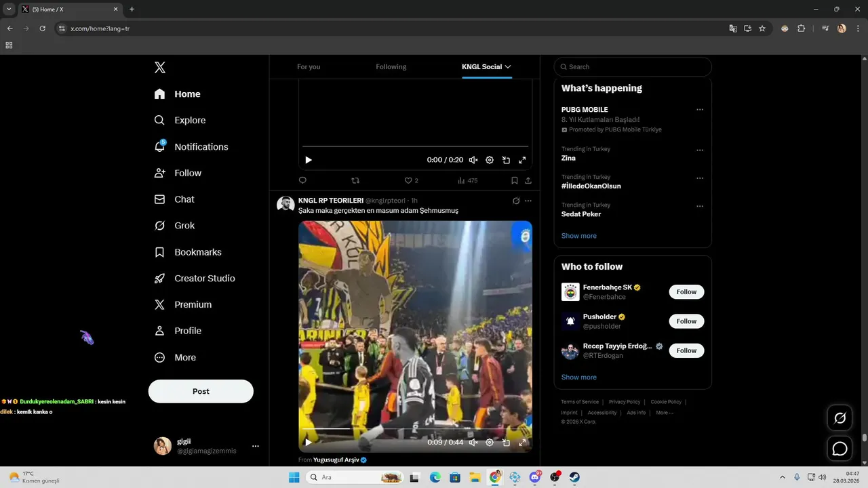
Task: Open Explore page
Action: (180, 120)
